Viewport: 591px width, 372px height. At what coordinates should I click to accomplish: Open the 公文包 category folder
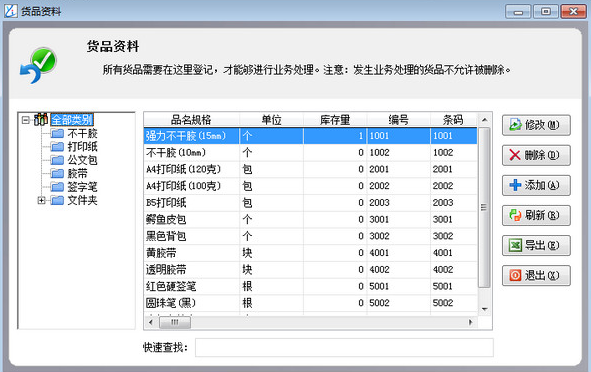(57, 160)
